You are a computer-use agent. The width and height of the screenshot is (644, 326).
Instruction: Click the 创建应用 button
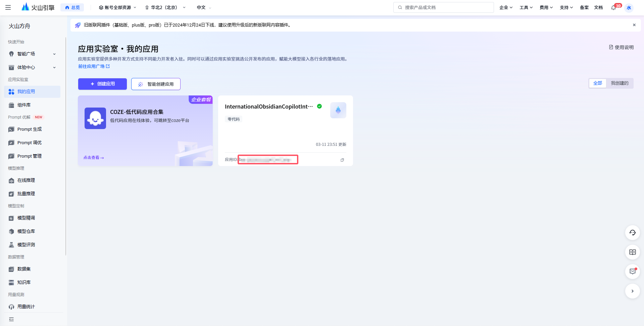[102, 84]
